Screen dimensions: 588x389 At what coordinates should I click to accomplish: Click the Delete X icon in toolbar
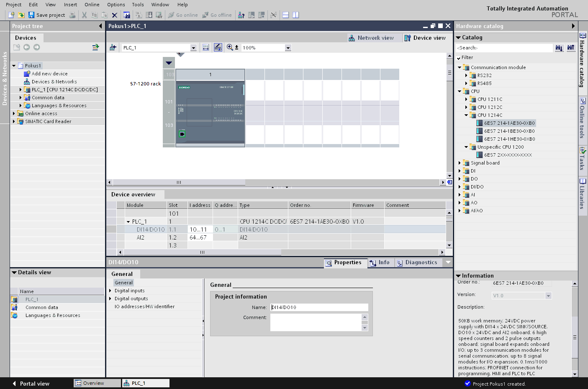[114, 15]
